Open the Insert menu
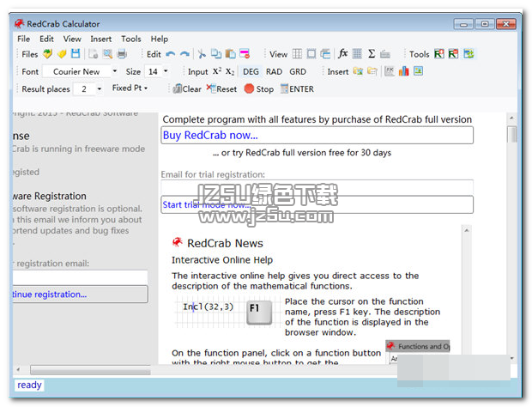This screenshot has height=407, width=532. pos(100,39)
